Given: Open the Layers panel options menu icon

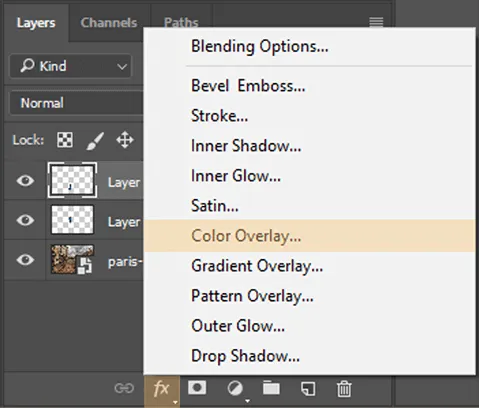Looking at the screenshot, I should 376,22.
